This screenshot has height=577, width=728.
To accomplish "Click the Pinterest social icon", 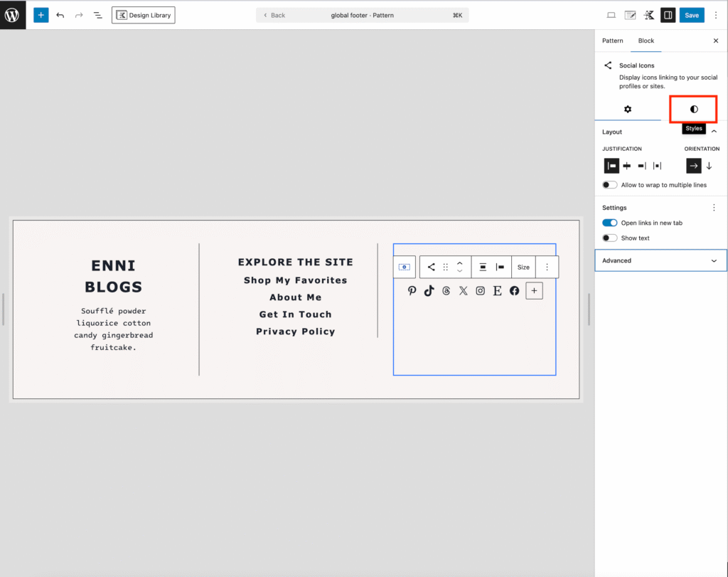I will point(412,290).
